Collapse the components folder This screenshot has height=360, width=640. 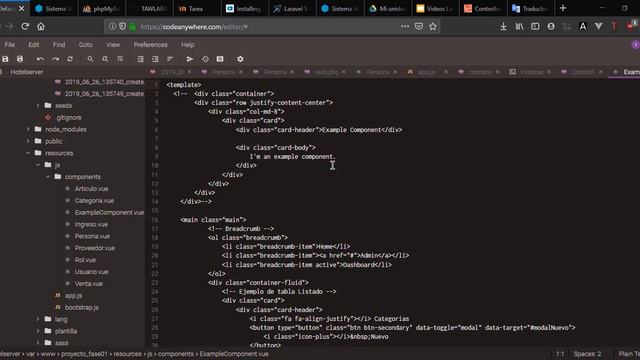(x=48, y=177)
